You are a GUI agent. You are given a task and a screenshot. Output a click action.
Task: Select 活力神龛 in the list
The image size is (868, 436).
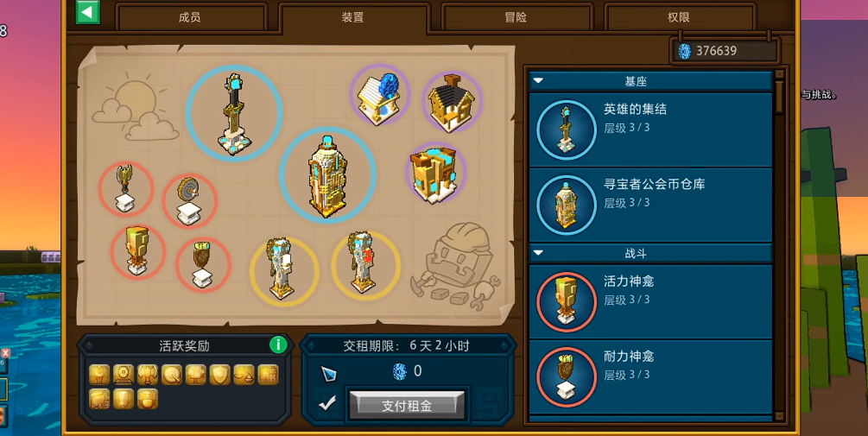click(650, 301)
